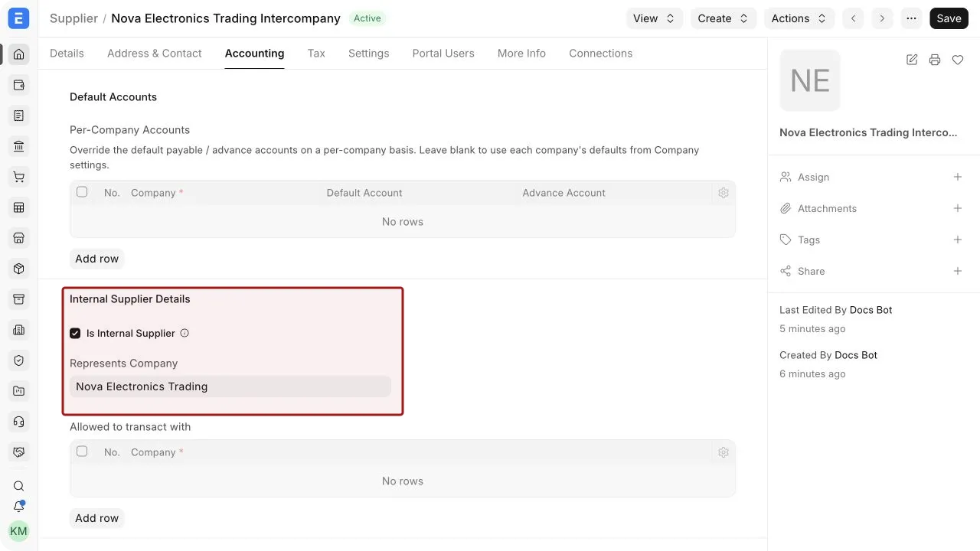
Task: Click the print icon
Action: (935, 60)
